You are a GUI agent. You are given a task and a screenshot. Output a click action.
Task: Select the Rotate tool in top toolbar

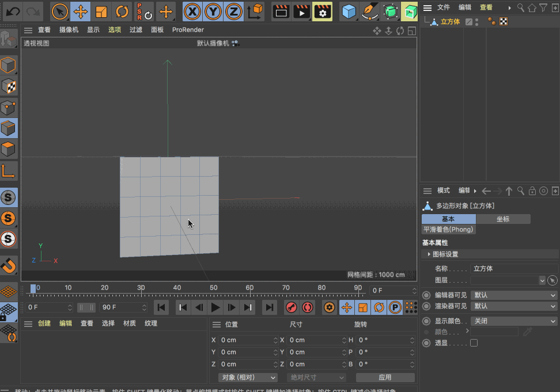click(122, 12)
